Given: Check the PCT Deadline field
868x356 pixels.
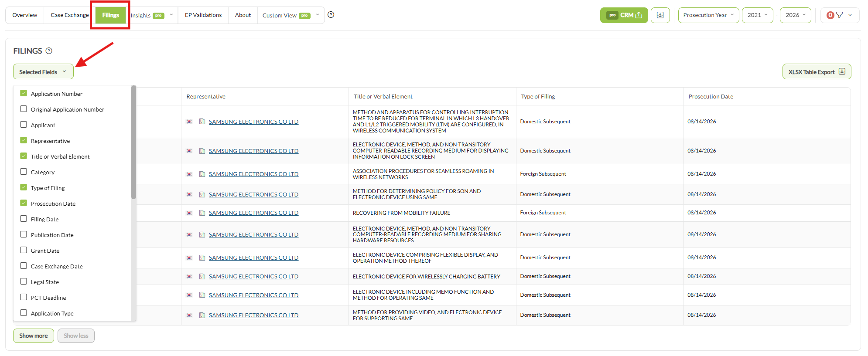Looking at the screenshot, I should (x=24, y=297).
